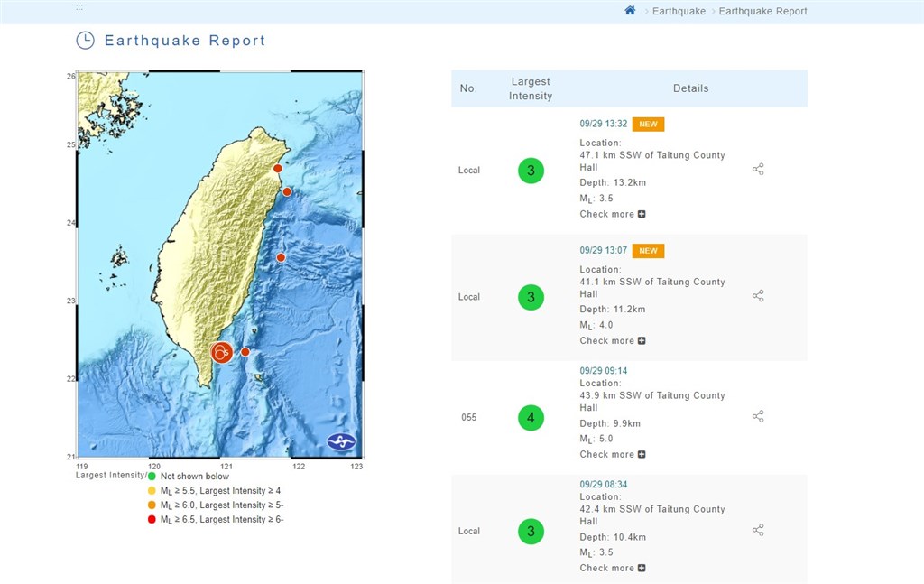Click the clock icon beside Earthquake Report
The width and height of the screenshot is (924, 584).
pyautogui.click(x=86, y=40)
